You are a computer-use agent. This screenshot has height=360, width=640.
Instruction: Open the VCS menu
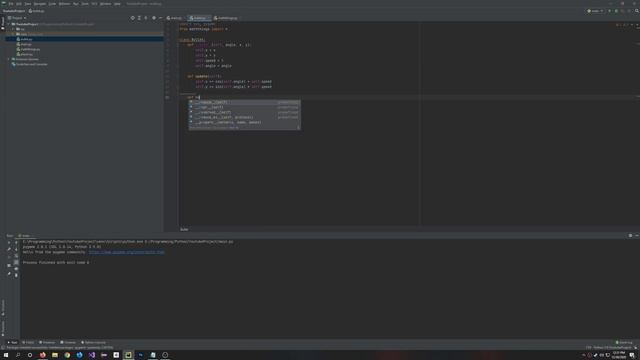(x=94, y=4)
